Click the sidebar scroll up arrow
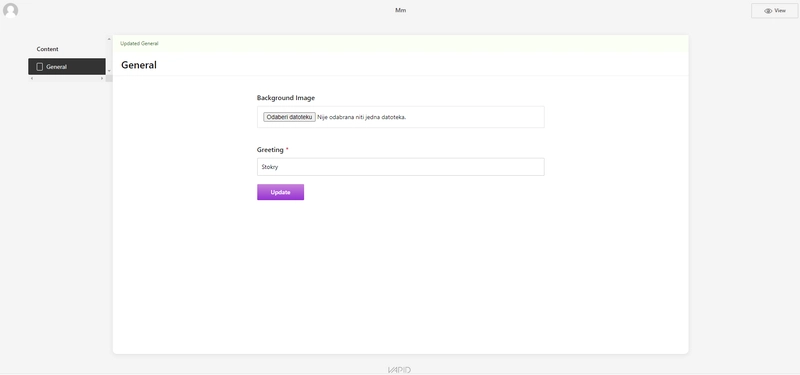 [109, 39]
